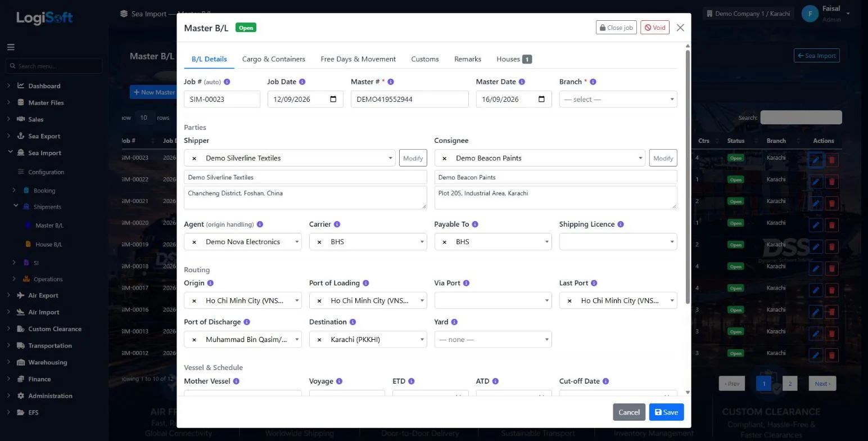
Task: Click the info icon beside Agent label
Action: [x=260, y=224]
